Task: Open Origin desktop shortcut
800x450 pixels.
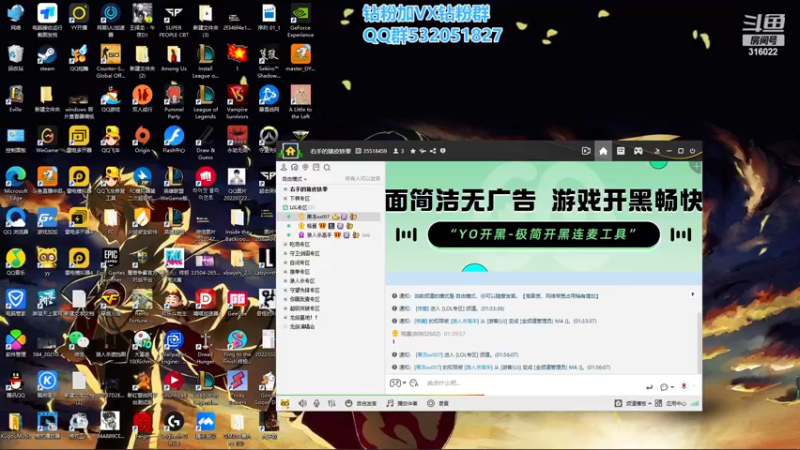Action: point(142,140)
